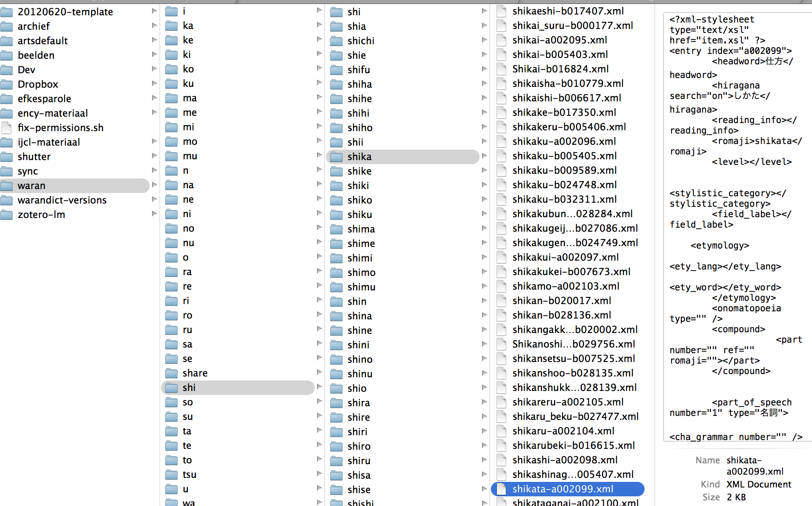The height and width of the screenshot is (506, 812).
Task: Click the disclosure arrow beside ko folder
Action: (319, 68)
